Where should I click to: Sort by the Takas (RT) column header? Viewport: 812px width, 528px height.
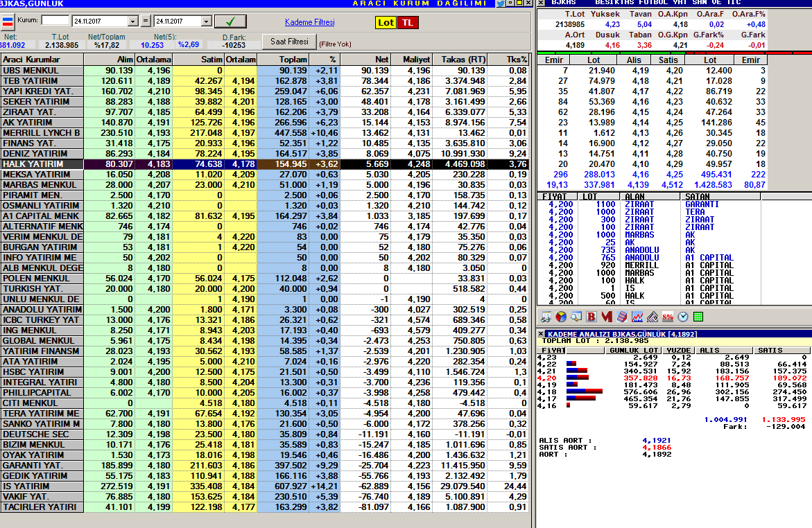pos(460,60)
